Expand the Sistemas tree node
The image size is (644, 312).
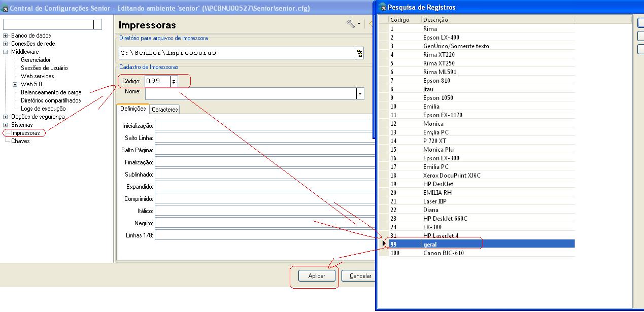(x=6, y=125)
